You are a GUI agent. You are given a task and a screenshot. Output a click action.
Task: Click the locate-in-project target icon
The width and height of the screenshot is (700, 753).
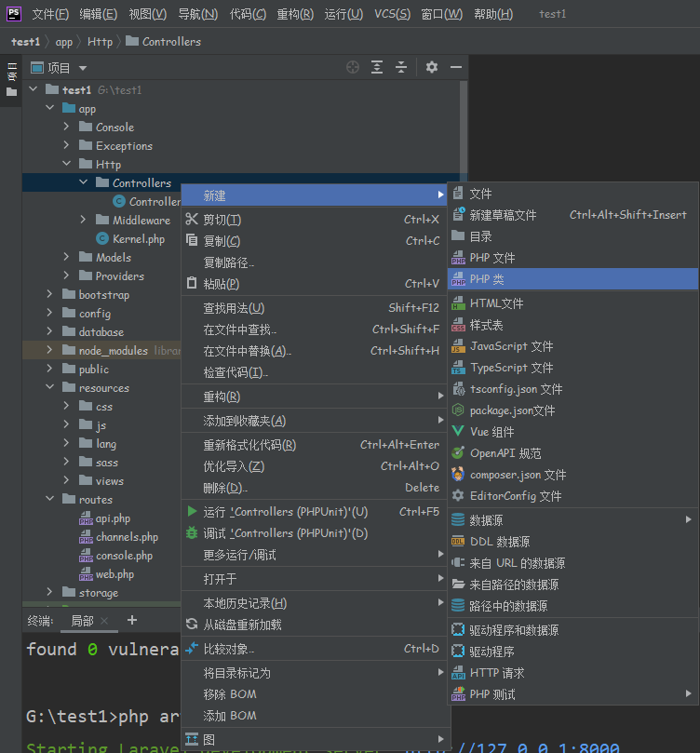pos(353,67)
